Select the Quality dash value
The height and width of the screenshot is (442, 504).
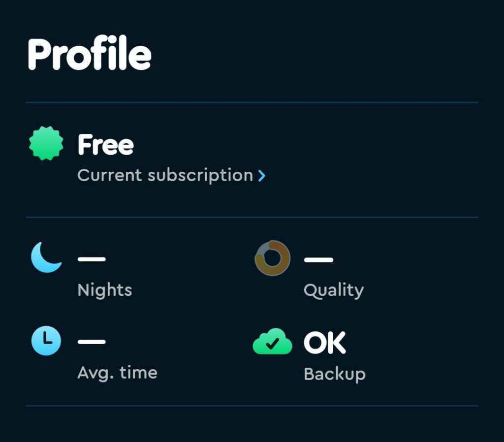point(318,260)
